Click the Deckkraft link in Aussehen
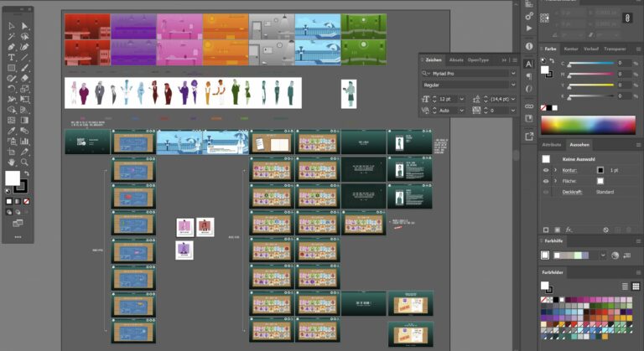This screenshot has height=351, width=644. (x=572, y=192)
